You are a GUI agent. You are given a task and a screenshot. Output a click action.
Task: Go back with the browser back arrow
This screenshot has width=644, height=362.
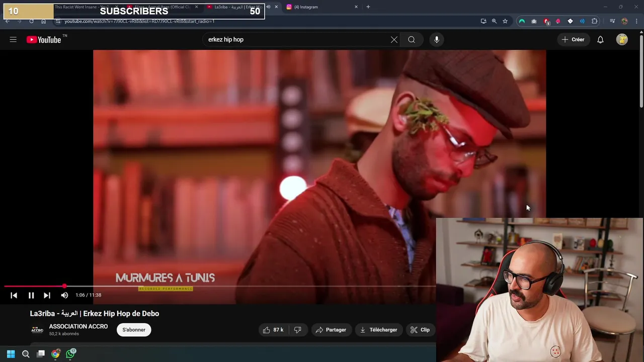[x=8, y=21]
